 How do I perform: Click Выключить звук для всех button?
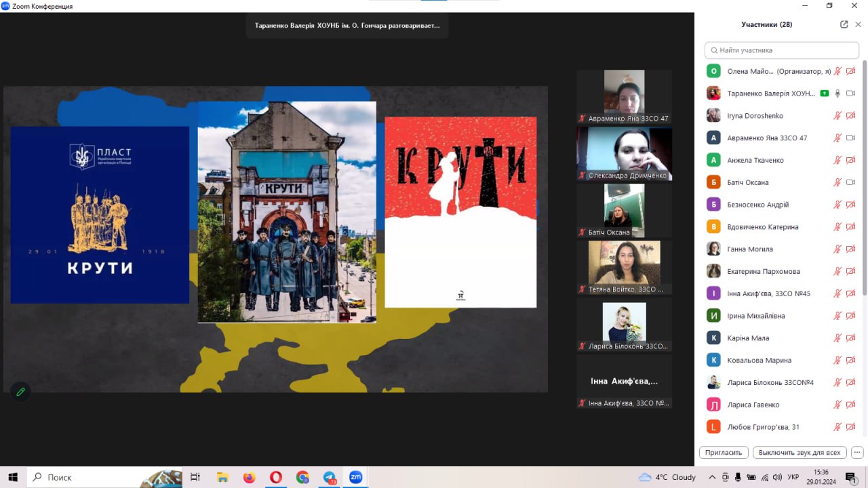[800, 453]
